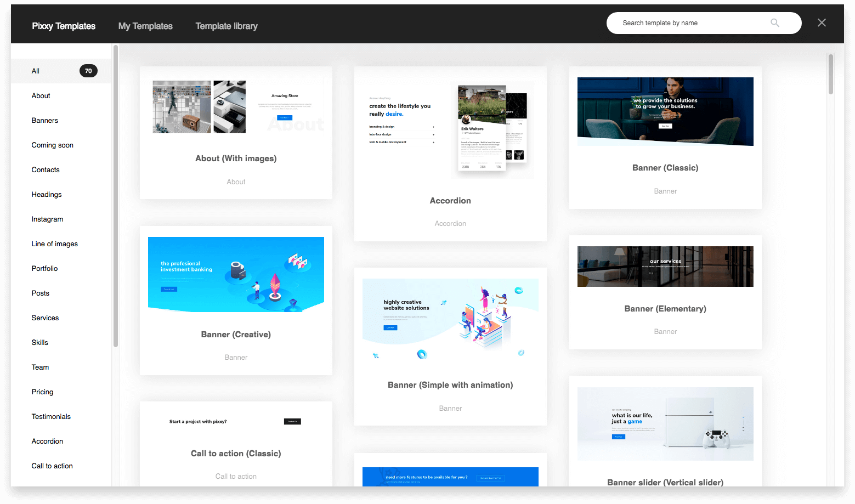This screenshot has width=855, height=504.
Task: Click the 70 count badge next to All
Action: click(88, 71)
